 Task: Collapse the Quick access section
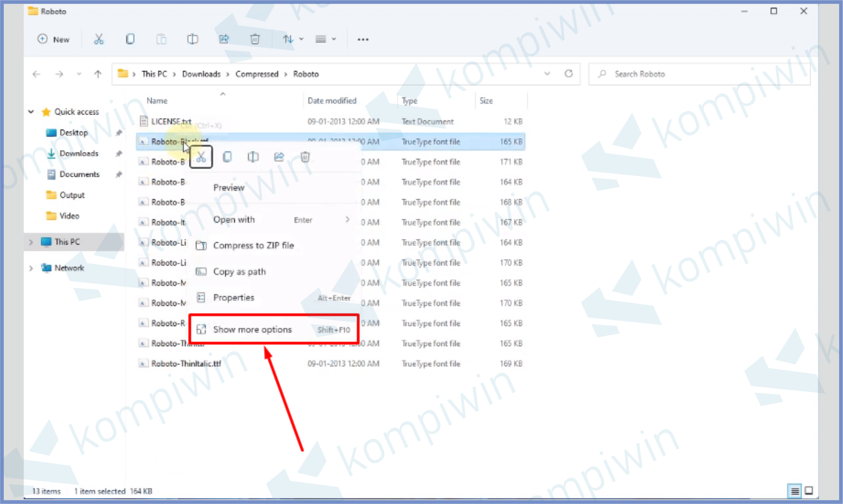(31, 112)
